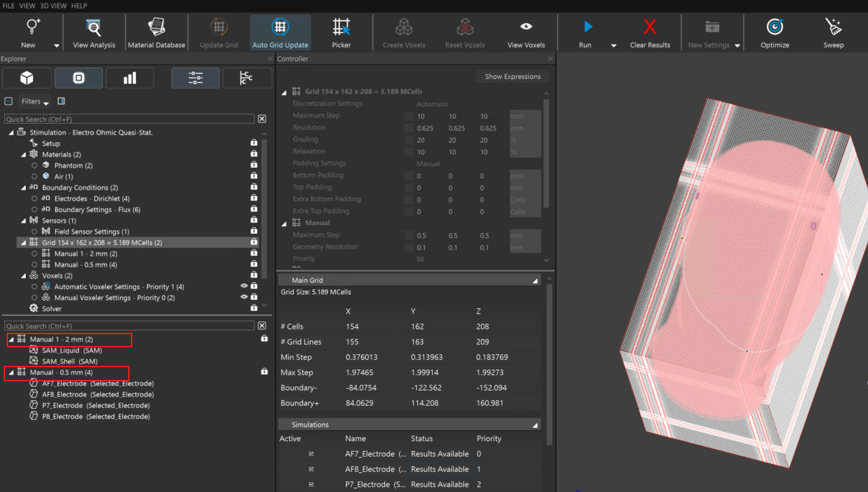Toggle visibility of Automatic Voxeler Settings
This screenshot has width=868, height=492.
pos(244,286)
